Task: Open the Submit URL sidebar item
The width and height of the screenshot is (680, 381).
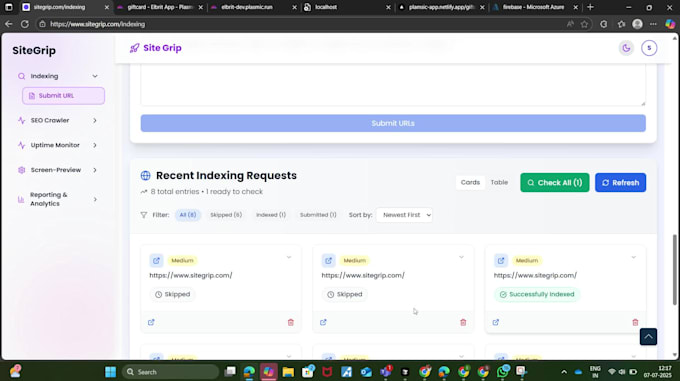Action: 63,96
